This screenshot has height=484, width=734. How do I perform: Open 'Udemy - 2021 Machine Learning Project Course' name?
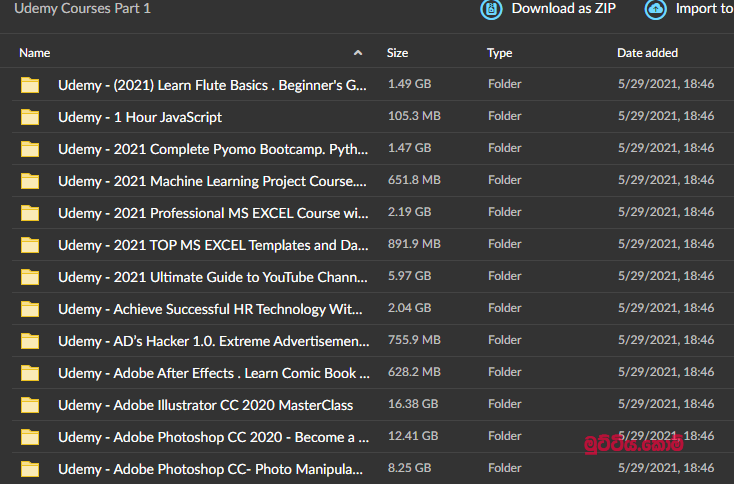point(212,181)
